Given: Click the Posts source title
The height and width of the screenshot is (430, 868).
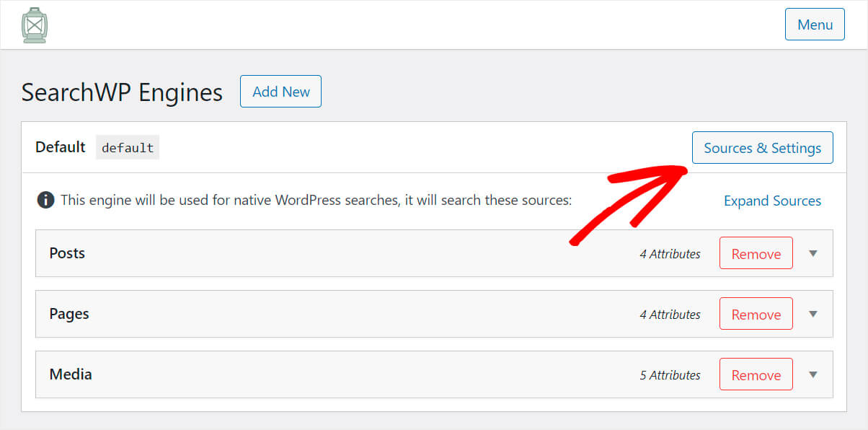Looking at the screenshot, I should [67, 253].
